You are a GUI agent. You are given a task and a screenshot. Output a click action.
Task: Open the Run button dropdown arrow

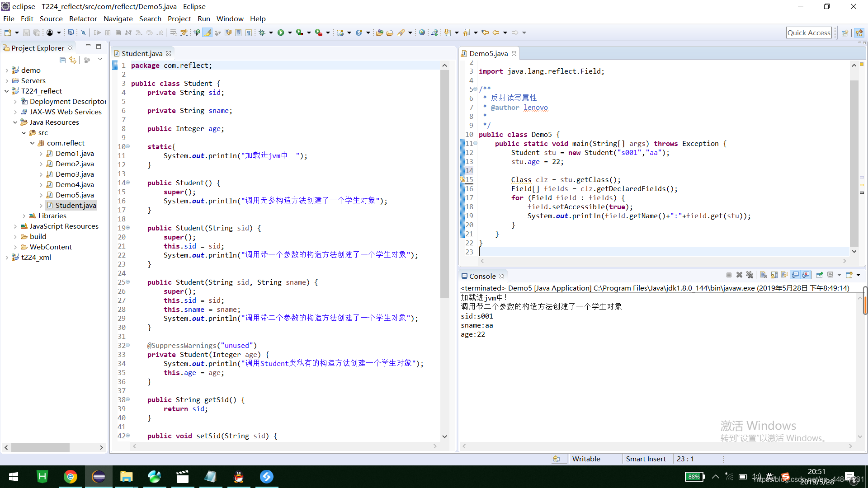pyautogui.click(x=290, y=33)
